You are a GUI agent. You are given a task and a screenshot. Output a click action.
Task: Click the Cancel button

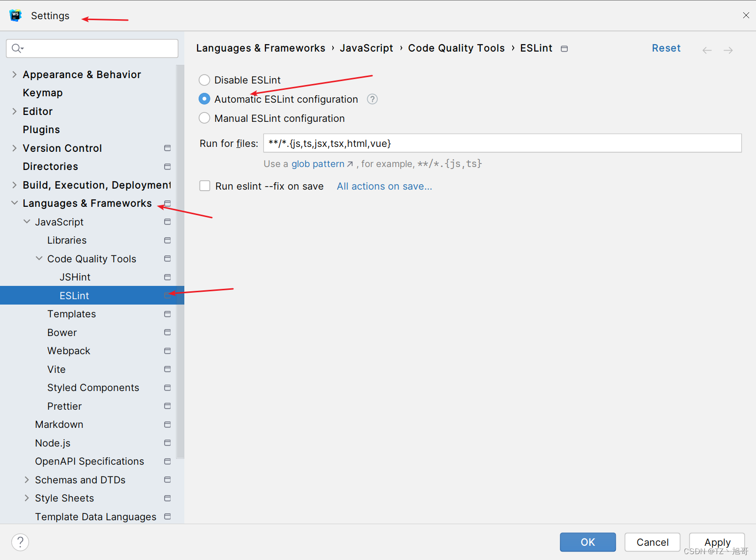(x=652, y=542)
